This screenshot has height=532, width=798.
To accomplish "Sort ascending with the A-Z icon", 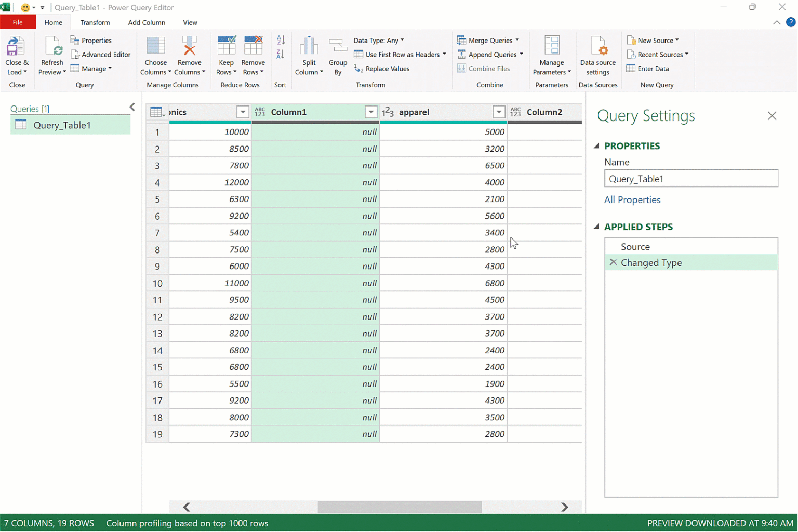I will click(x=281, y=41).
